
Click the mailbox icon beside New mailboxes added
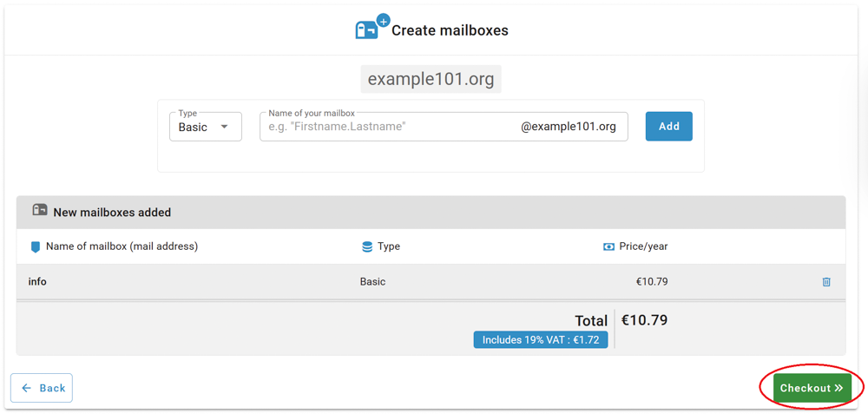coord(40,210)
